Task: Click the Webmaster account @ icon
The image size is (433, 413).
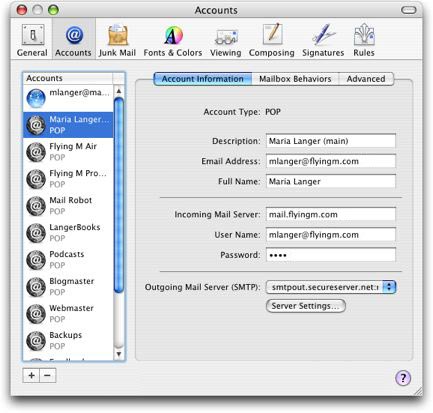Action: click(x=36, y=314)
